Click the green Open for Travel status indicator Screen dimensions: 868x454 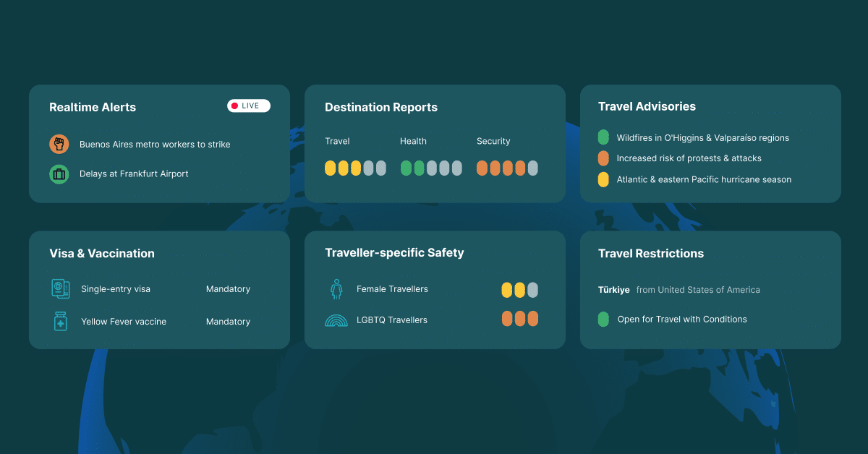coord(603,319)
